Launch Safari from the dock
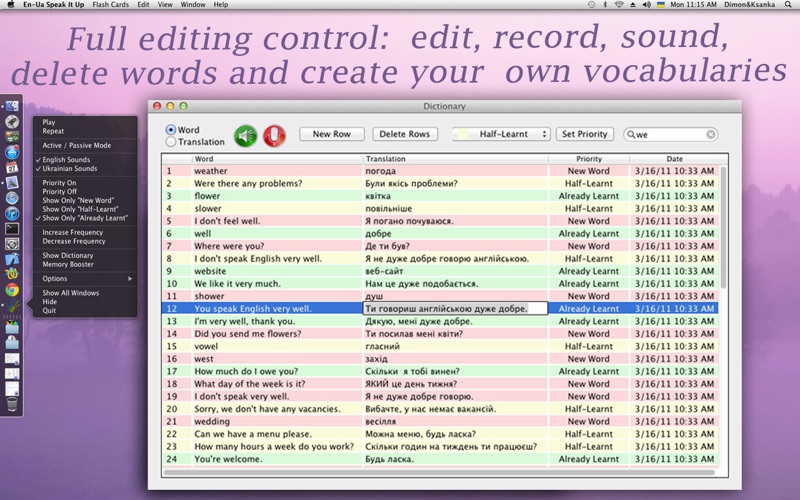This screenshot has height=500, width=800. tap(12, 198)
